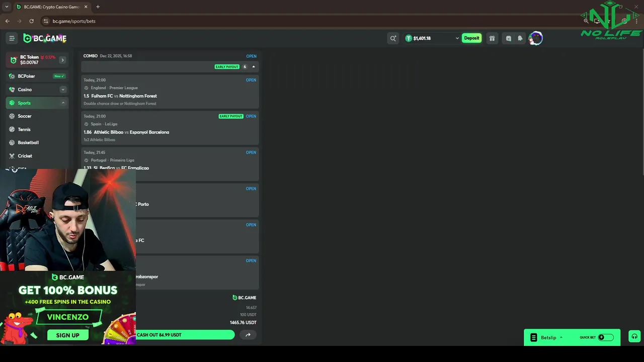The image size is (644, 362).
Task: Collapse the Sports menu chevron
Action: 63,103
